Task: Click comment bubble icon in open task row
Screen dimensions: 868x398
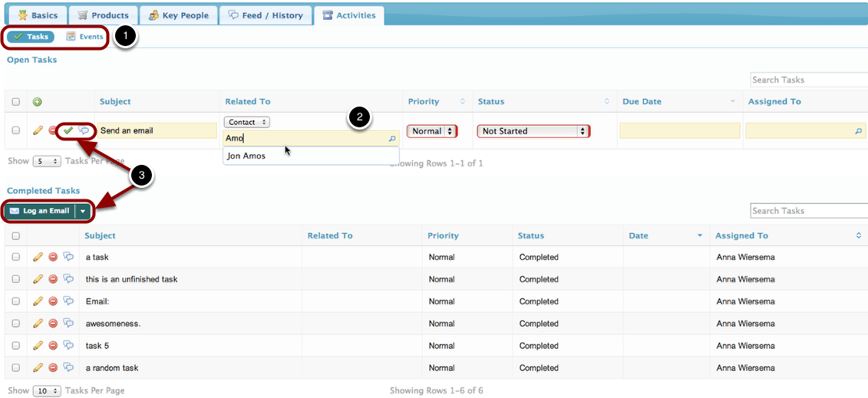Action: point(84,130)
